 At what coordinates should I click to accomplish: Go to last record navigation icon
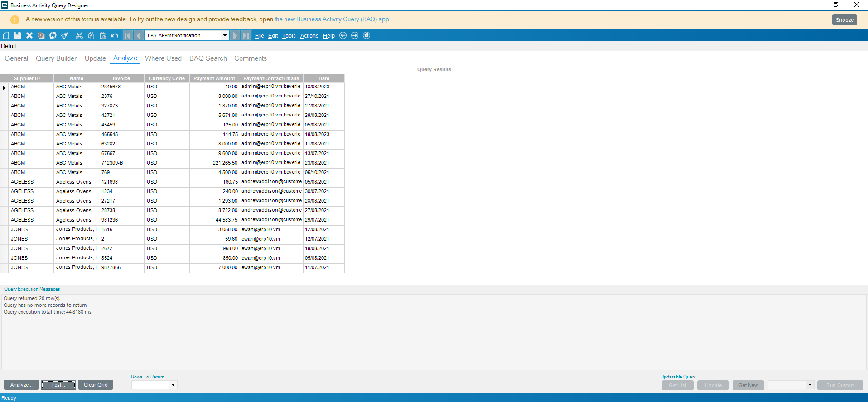246,35
